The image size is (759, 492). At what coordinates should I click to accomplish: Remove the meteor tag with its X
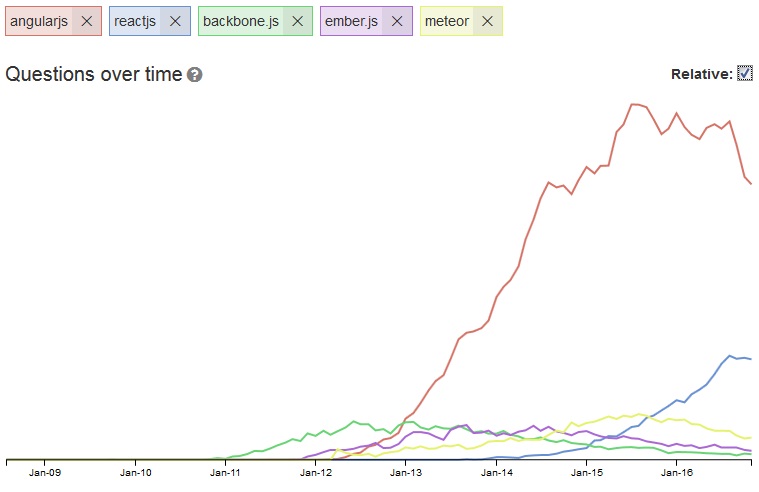pos(487,21)
